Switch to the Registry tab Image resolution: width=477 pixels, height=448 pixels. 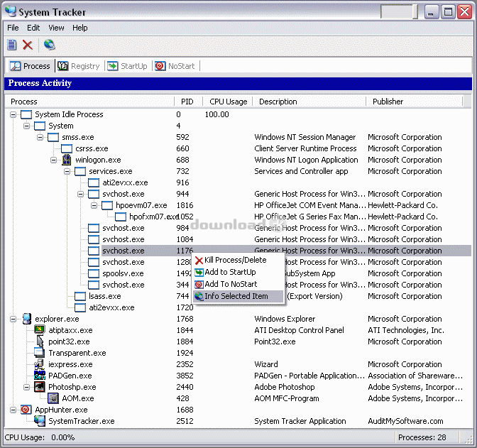(x=79, y=66)
